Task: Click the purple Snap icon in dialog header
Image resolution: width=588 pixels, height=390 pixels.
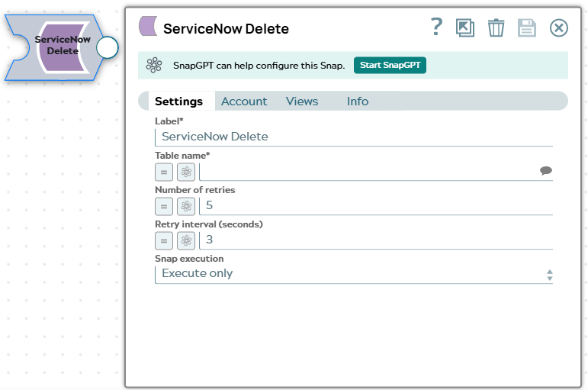Action: 148,26
